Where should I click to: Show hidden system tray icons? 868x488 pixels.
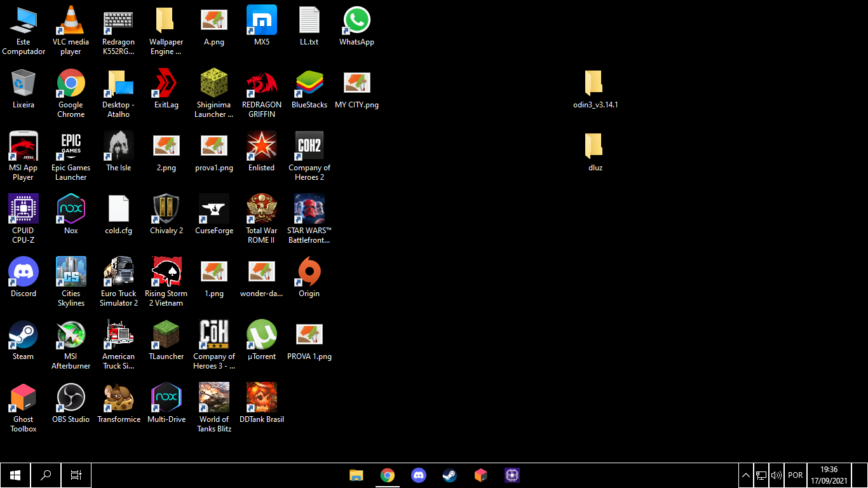pyautogui.click(x=746, y=475)
